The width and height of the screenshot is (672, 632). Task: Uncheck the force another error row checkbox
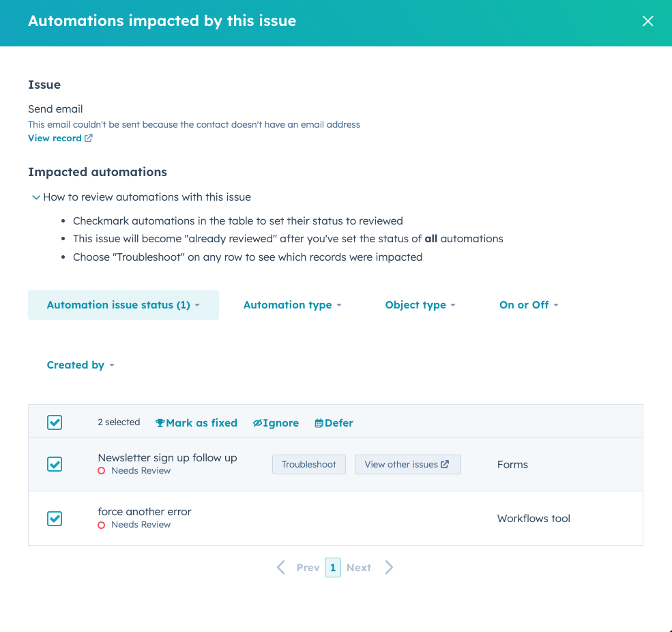(55, 519)
